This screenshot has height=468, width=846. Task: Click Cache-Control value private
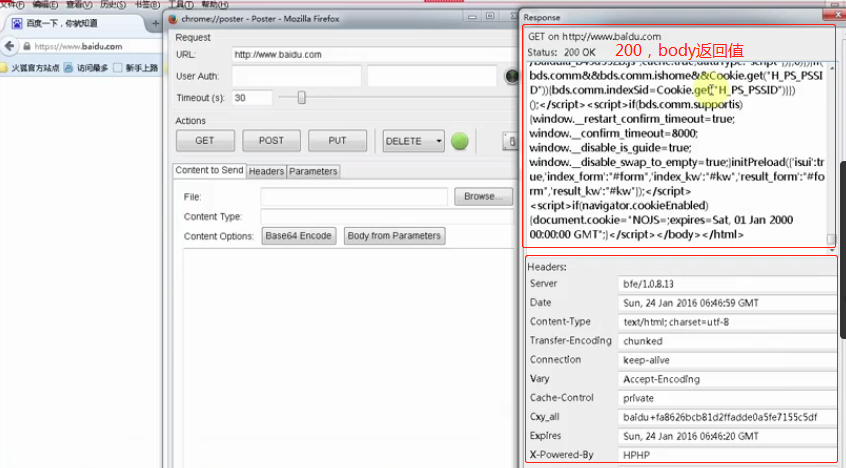pos(728,398)
